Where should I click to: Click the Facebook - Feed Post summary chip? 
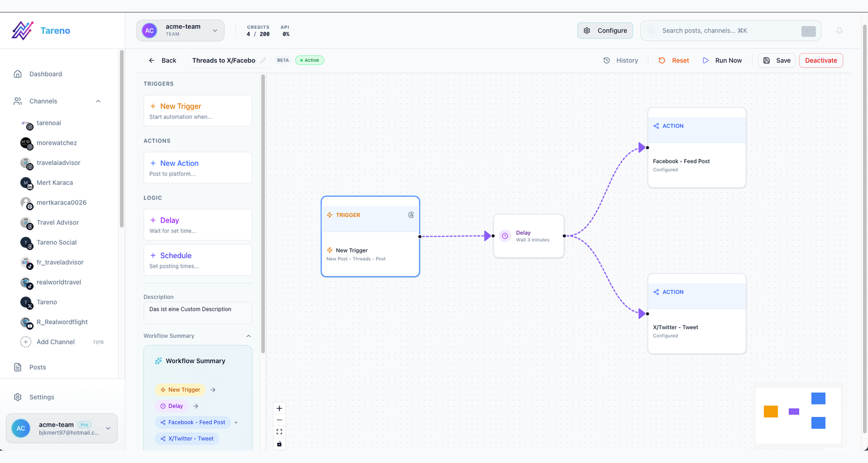point(193,422)
